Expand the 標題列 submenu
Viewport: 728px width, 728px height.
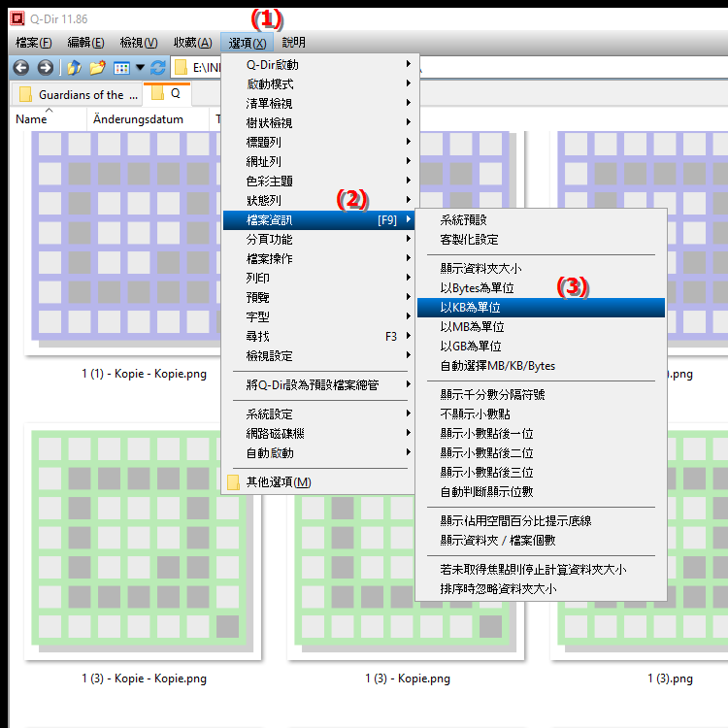point(320,142)
